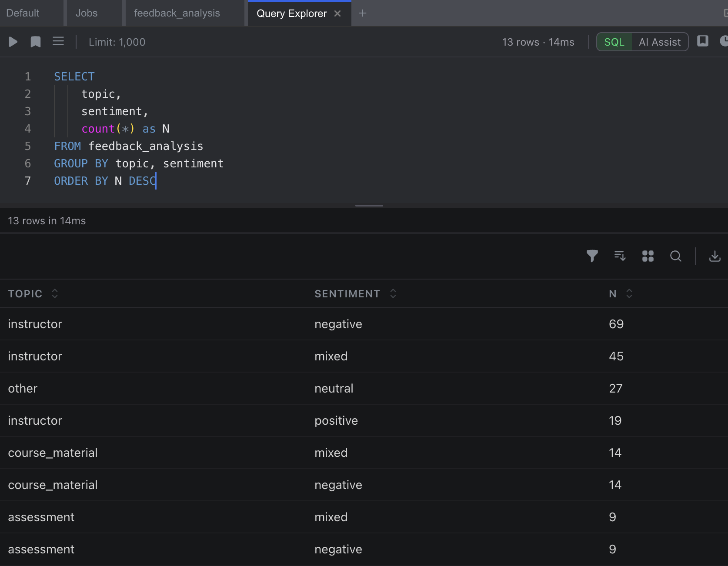Search results with magnifier icon
Image resolution: width=728 pixels, height=566 pixels.
(676, 256)
